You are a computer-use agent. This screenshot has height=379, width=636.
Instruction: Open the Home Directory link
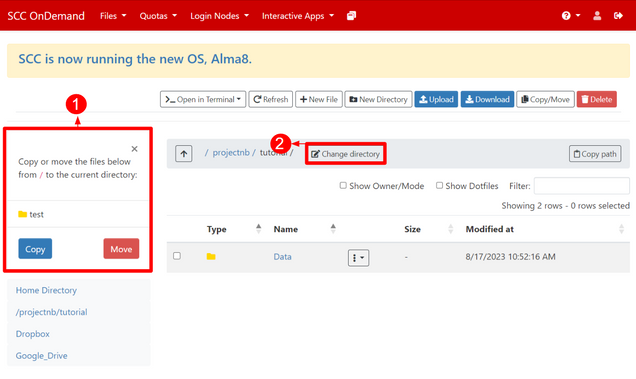click(46, 290)
